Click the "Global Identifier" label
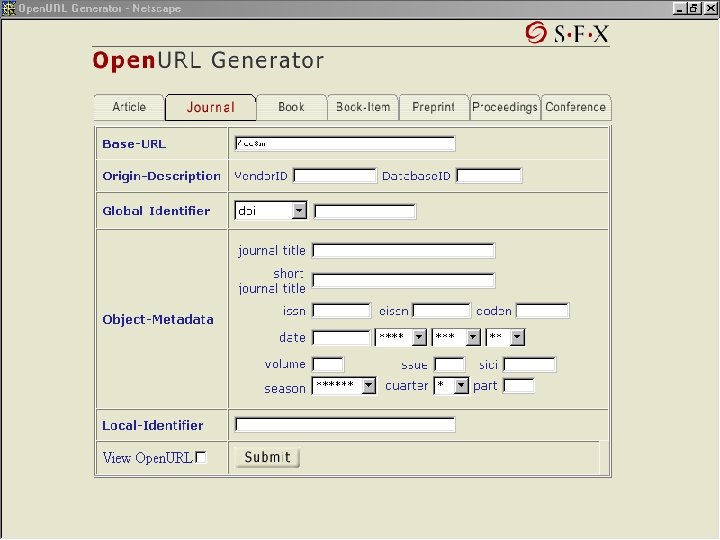720x540 pixels. coord(156,211)
